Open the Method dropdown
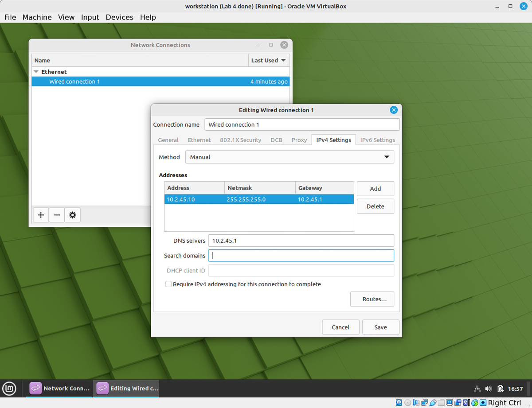Image resolution: width=532 pixels, height=408 pixels. pos(290,157)
